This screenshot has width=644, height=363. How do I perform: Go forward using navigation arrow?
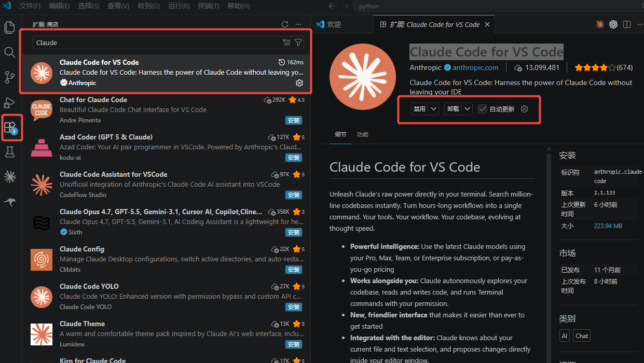(346, 6)
